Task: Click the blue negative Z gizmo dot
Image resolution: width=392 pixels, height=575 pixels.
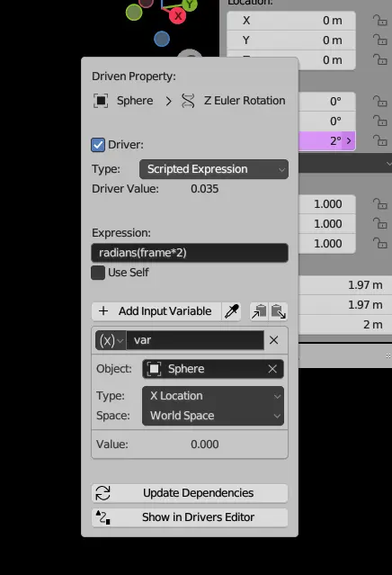Action: click(x=162, y=39)
